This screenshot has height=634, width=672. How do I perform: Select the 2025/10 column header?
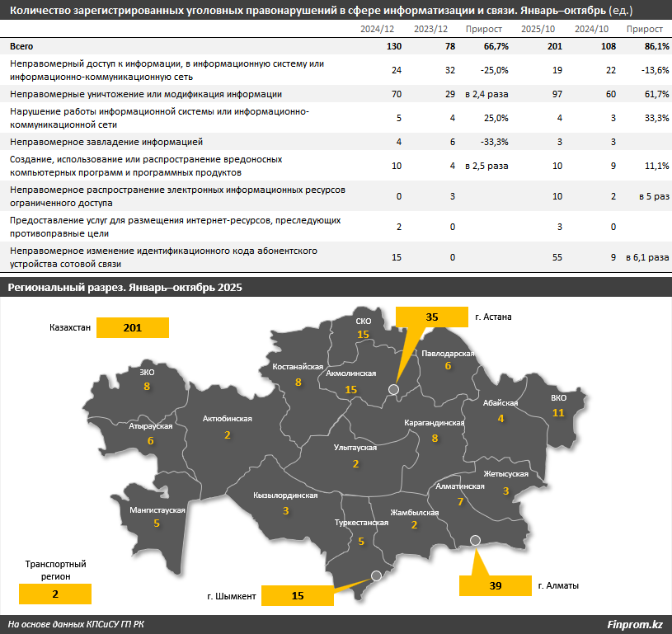537,30
